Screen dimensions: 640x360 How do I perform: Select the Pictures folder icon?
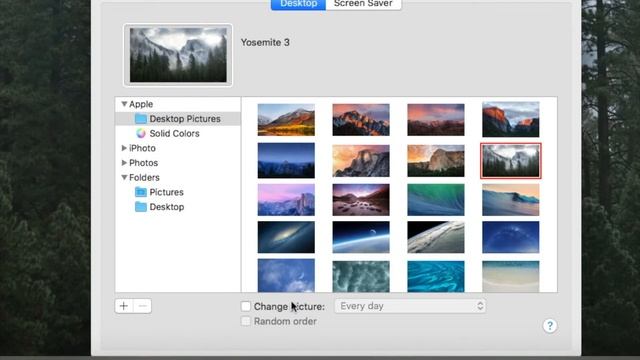(x=141, y=192)
